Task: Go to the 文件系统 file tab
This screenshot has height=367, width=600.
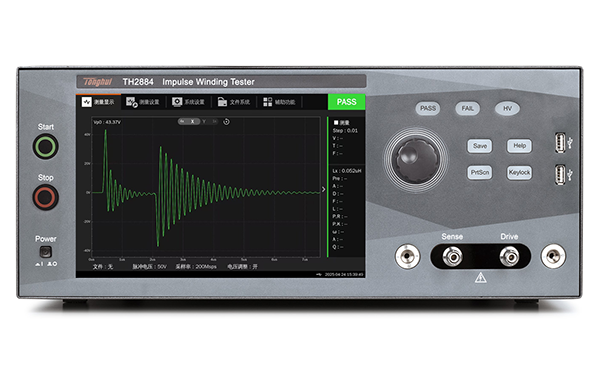Action: (x=234, y=102)
